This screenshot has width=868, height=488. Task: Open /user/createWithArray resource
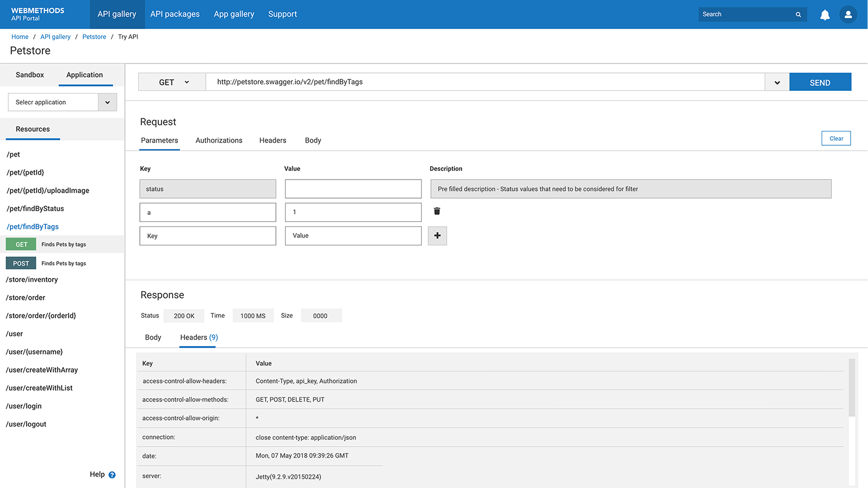click(42, 370)
